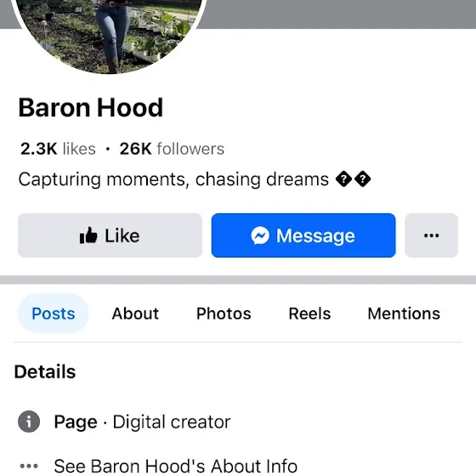Open See Baron Hood's About Info
The image size is (476, 476).
pos(175,466)
